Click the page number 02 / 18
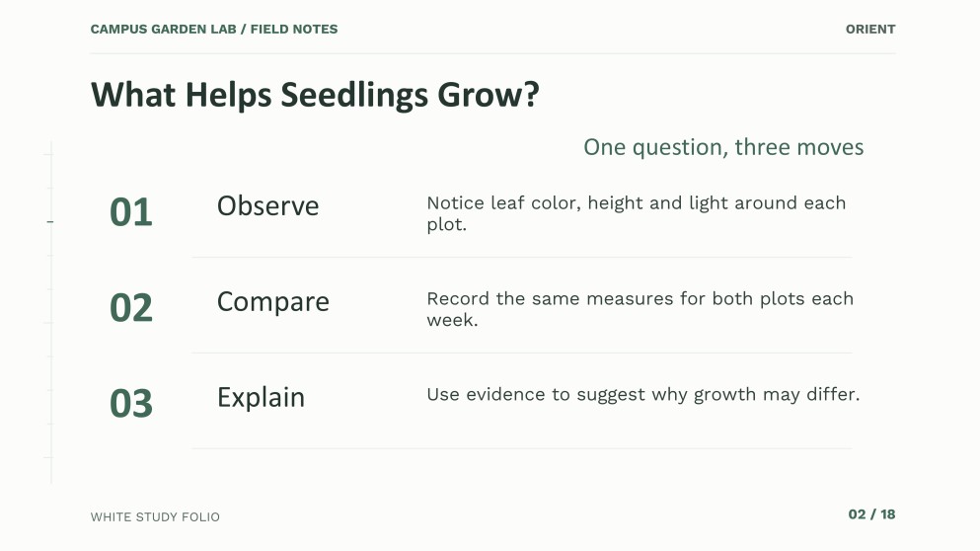Image resolution: width=980 pixels, height=551 pixels. click(871, 514)
